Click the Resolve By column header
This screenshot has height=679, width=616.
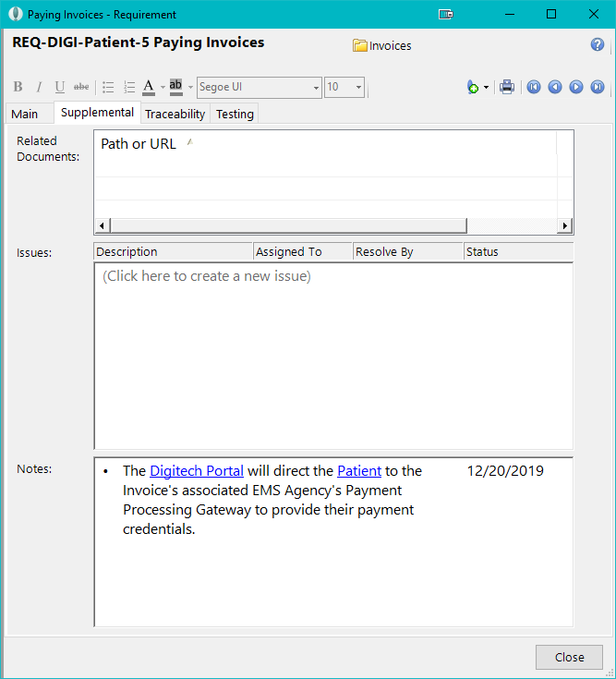[x=408, y=251]
